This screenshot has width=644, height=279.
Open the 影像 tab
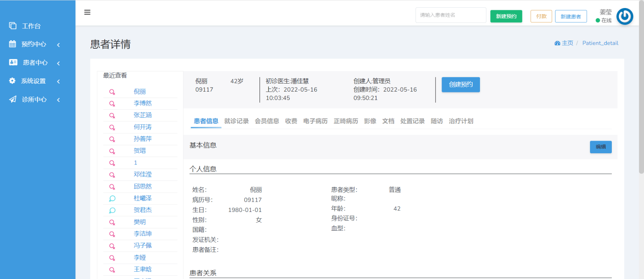point(370,121)
